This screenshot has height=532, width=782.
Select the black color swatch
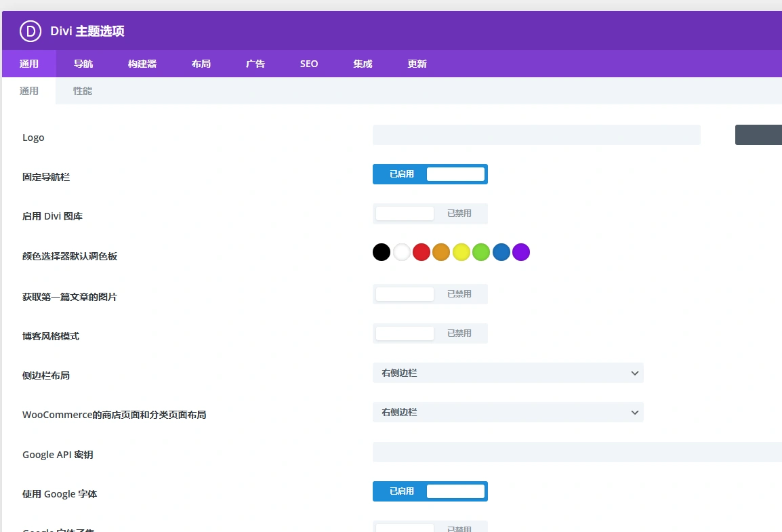381,251
